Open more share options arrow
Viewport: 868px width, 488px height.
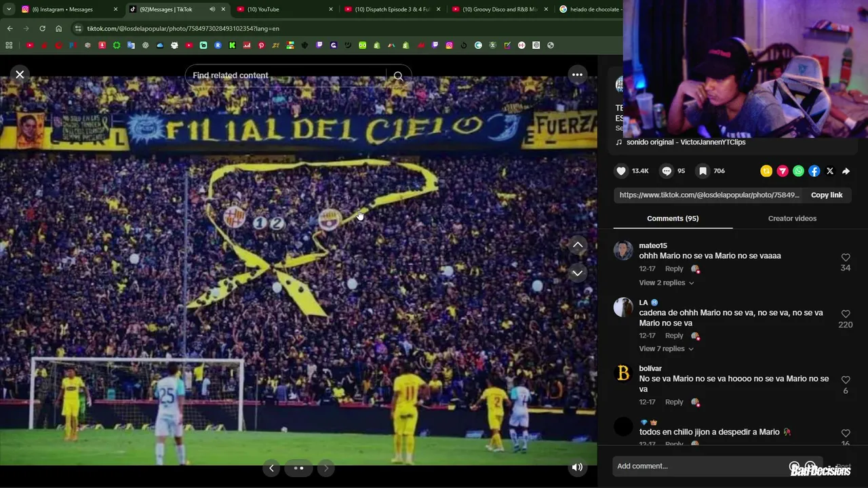pos(846,171)
